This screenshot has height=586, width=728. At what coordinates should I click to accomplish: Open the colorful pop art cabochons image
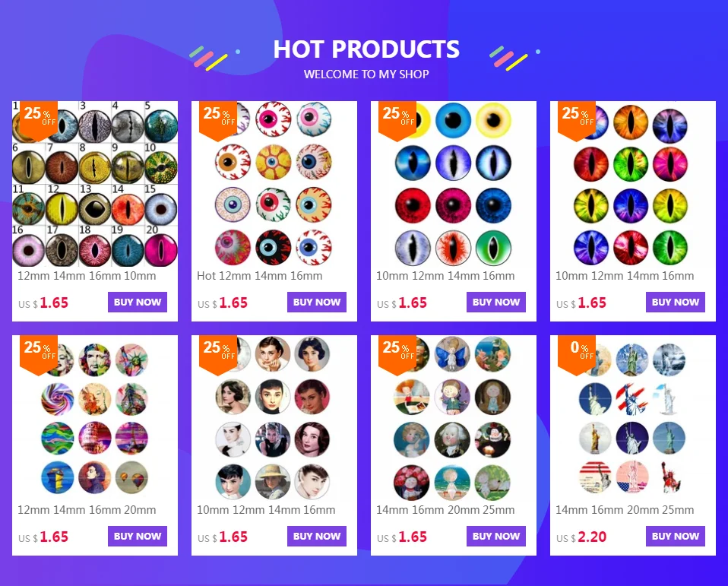coord(95,418)
